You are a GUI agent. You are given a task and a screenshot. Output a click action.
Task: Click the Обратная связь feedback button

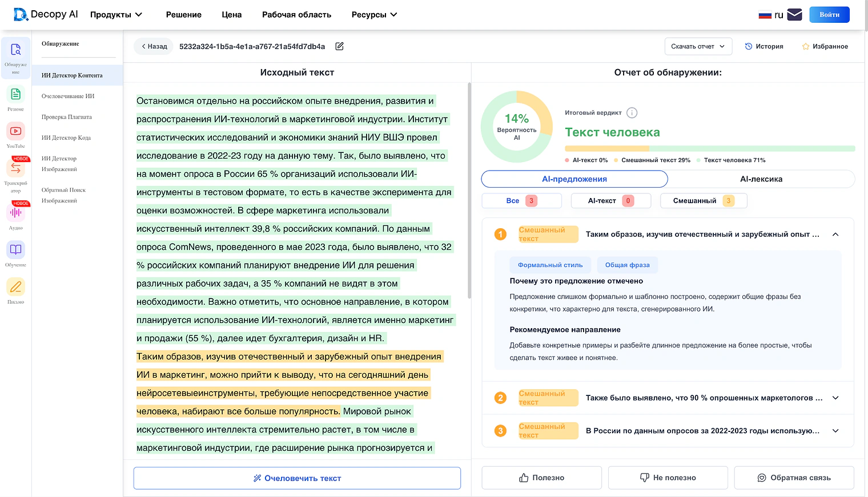[794, 478]
